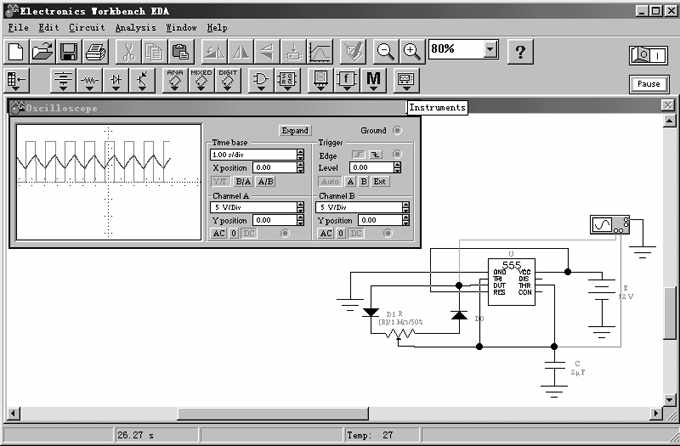The width and height of the screenshot is (680, 446).
Task: Open the Favorites parts bin
Action: (17, 80)
